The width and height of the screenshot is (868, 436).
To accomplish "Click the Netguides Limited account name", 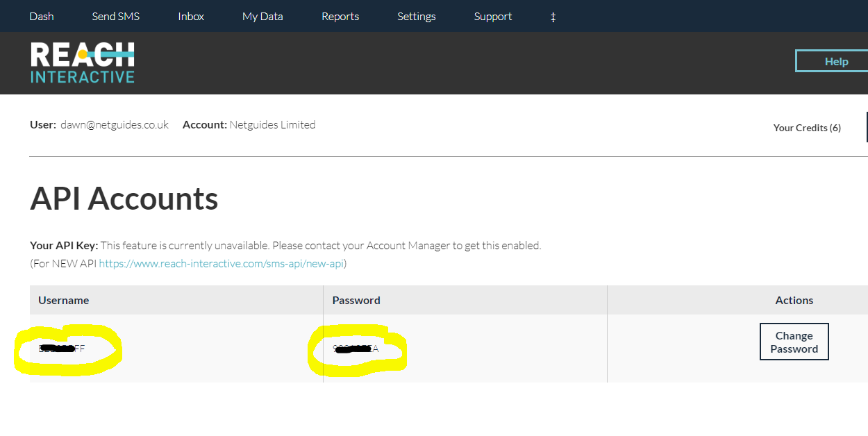I will click(x=272, y=125).
